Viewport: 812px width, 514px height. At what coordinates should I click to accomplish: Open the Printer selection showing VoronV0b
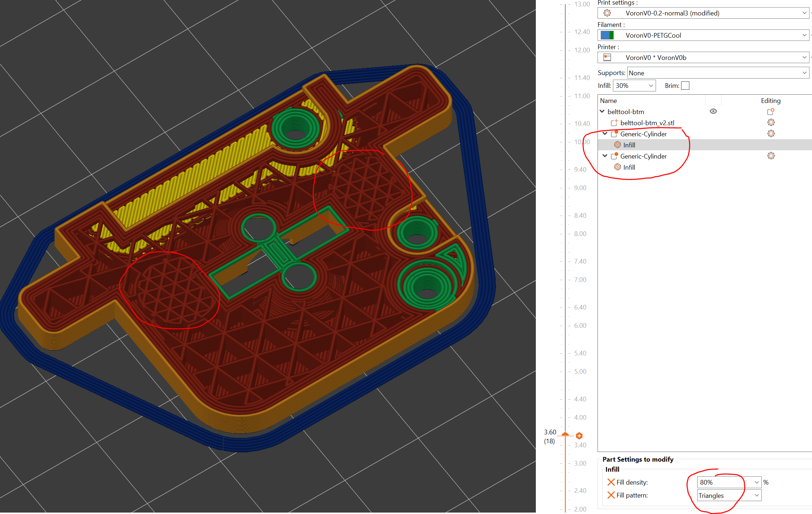(804, 57)
